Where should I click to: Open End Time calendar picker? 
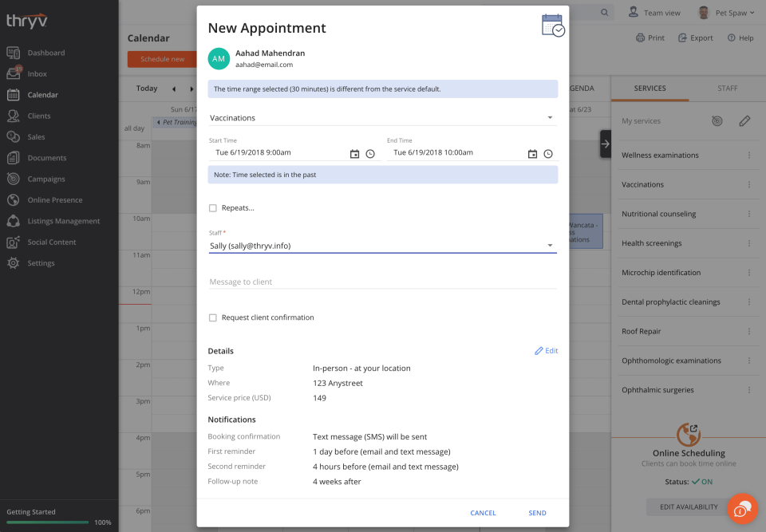coord(532,154)
